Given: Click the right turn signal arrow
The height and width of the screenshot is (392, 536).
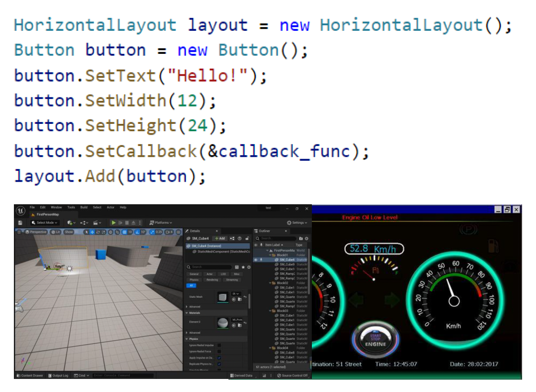Looking at the screenshot, I should point(392,300).
